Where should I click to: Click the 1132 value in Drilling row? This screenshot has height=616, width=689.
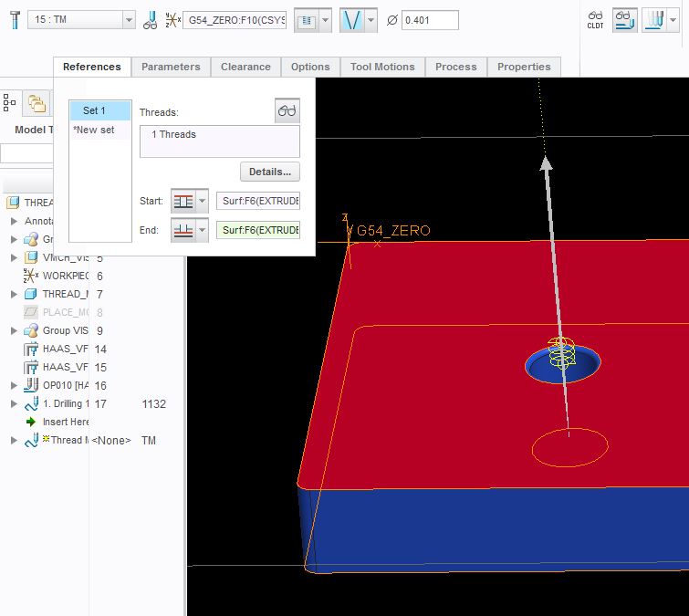tap(154, 403)
